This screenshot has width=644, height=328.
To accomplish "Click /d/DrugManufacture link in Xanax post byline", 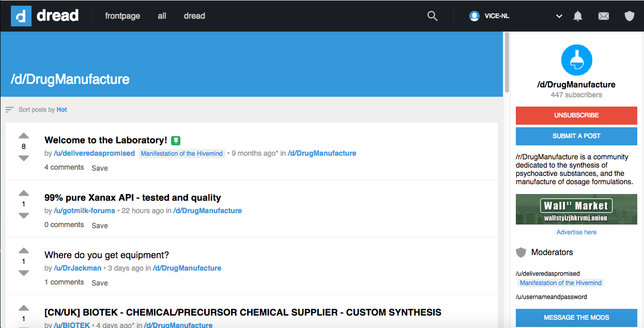I will (208, 211).
